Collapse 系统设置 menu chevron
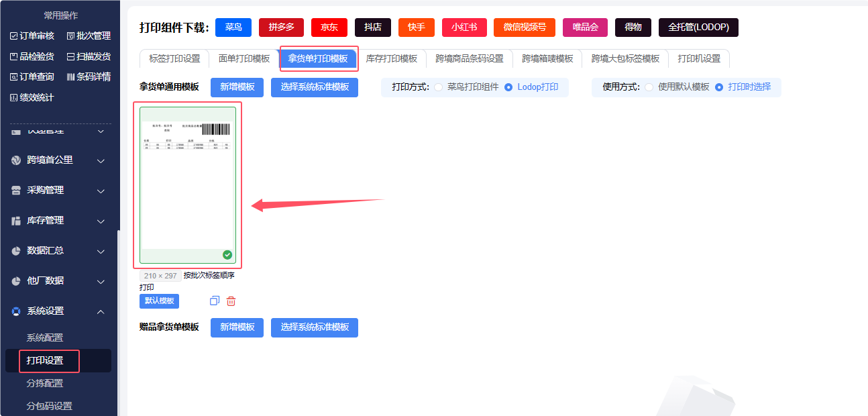The image size is (868, 416). [101, 311]
